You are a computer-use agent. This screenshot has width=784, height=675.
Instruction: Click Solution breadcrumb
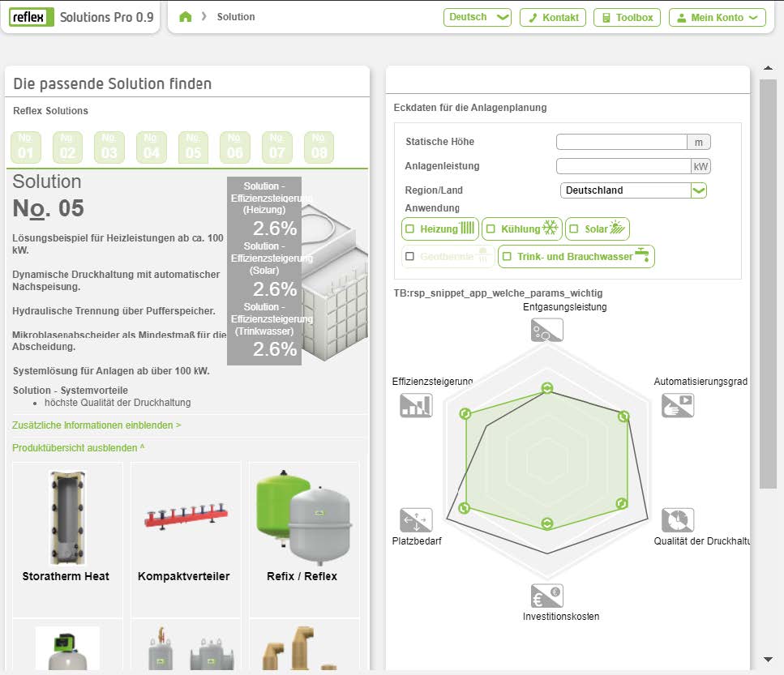coord(236,17)
